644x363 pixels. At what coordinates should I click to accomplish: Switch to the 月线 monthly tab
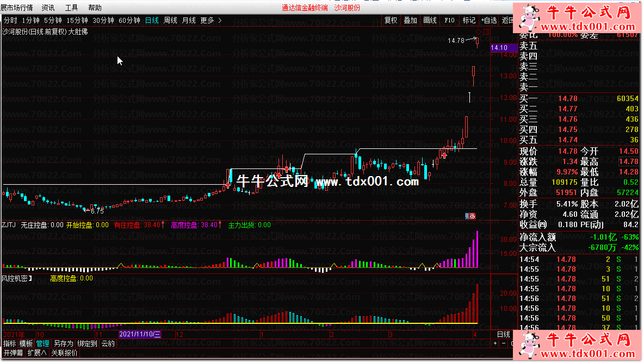coord(189,20)
